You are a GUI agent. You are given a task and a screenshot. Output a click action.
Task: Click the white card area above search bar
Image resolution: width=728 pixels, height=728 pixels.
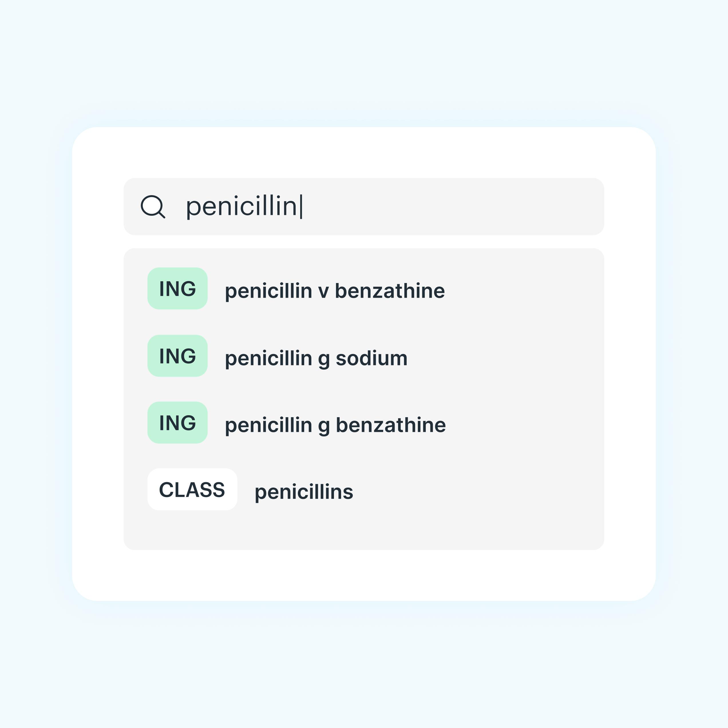(x=364, y=153)
